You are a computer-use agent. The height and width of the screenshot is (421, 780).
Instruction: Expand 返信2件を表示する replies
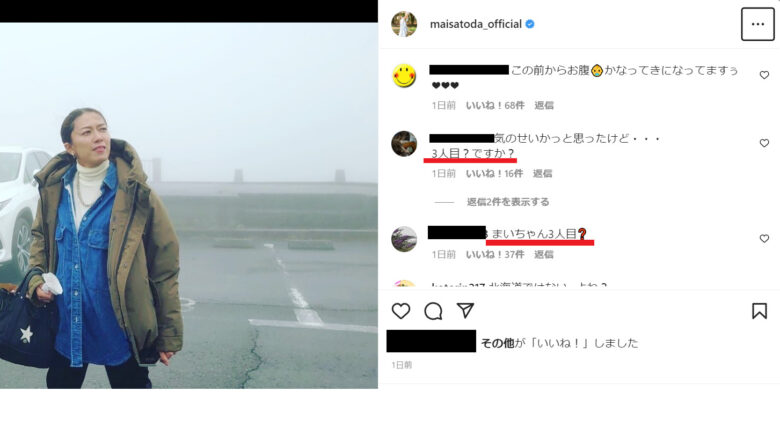click(508, 202)
